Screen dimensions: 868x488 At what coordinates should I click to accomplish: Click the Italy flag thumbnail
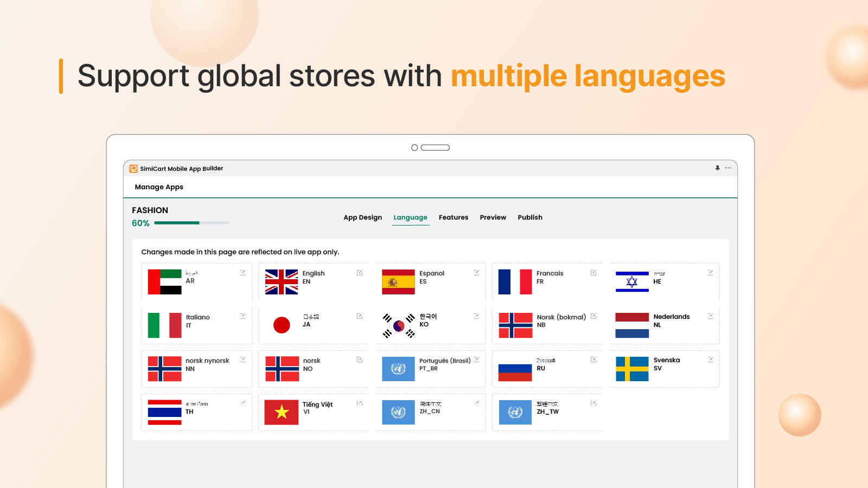pos(165,325)
